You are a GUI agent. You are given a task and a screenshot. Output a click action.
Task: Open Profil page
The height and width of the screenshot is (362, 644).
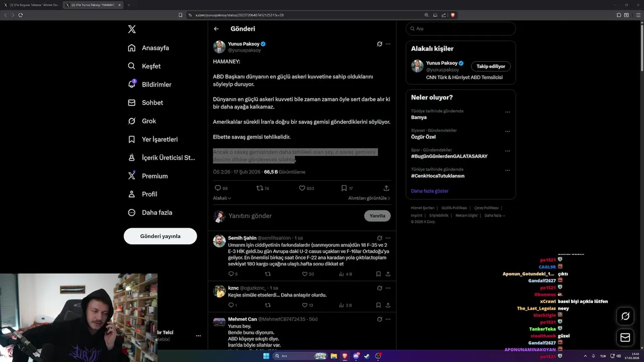(x=142, y=194)
